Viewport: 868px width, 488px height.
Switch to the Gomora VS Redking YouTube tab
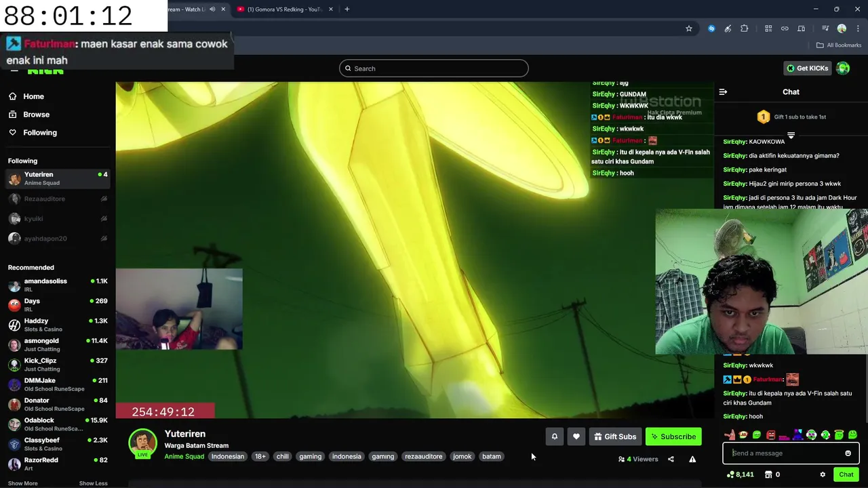(285, 9)
